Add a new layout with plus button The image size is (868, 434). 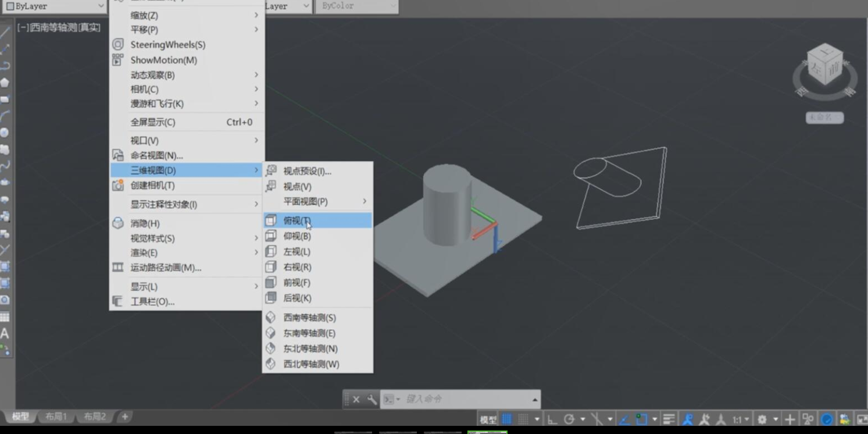click(x=124, y=417)
